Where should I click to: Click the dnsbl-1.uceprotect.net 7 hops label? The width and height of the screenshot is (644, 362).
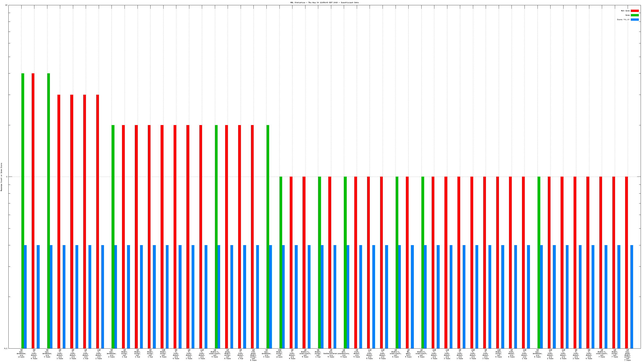point(602,353)
